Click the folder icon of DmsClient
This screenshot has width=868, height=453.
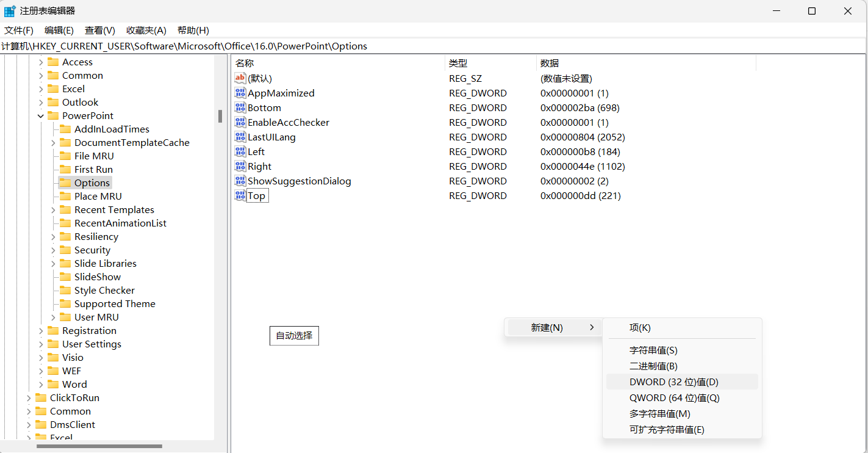click(41, 424)
